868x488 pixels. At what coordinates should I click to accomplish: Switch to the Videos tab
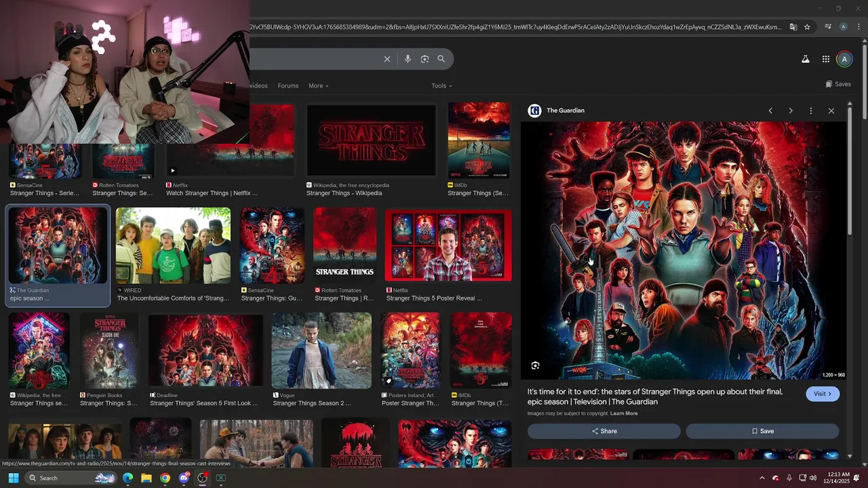[258, 86]
